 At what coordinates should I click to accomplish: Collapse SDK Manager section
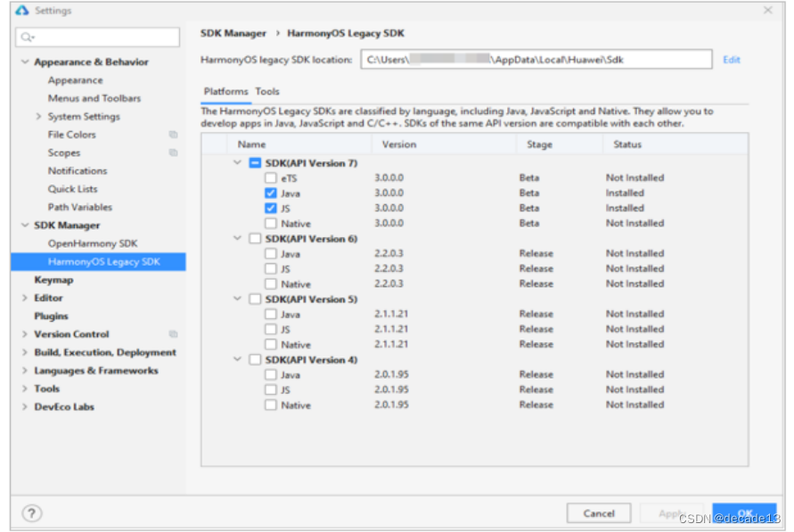(x=24, y=225)
